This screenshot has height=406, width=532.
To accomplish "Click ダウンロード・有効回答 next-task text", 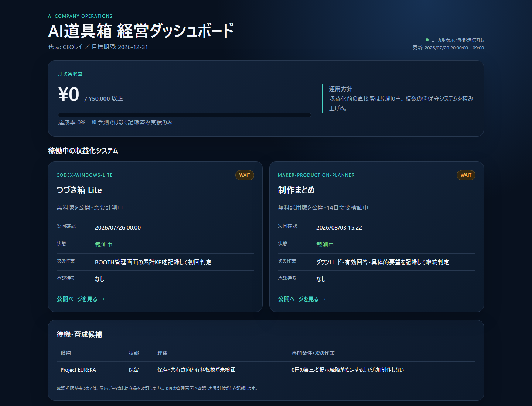I will [383, 262].
